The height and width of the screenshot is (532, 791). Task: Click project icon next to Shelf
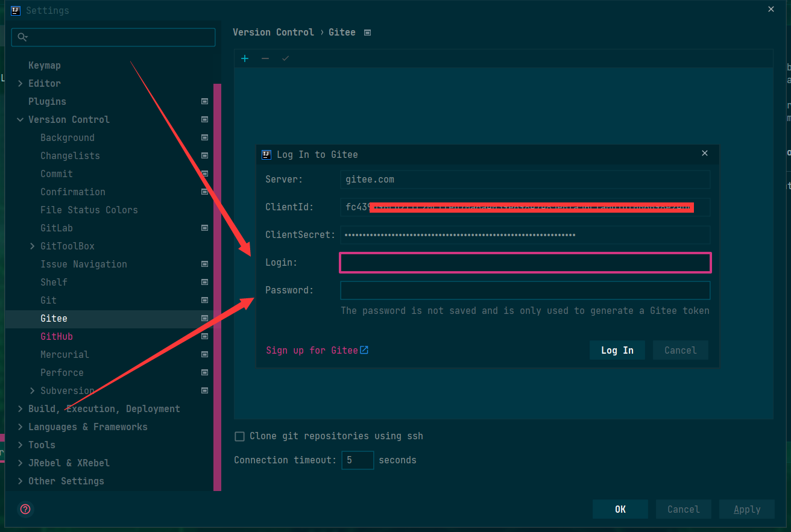(x=205, y=282)
